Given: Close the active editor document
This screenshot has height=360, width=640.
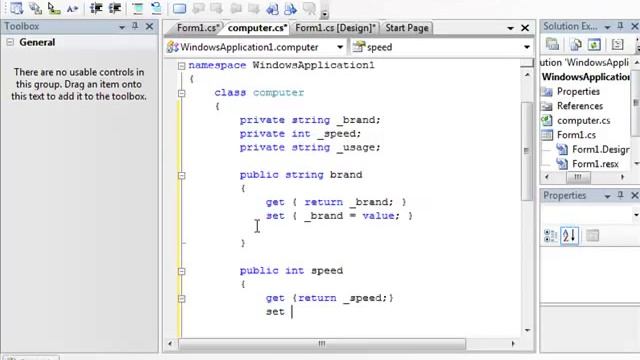Looking at the screenshot, I should click(x=525, y=28).
